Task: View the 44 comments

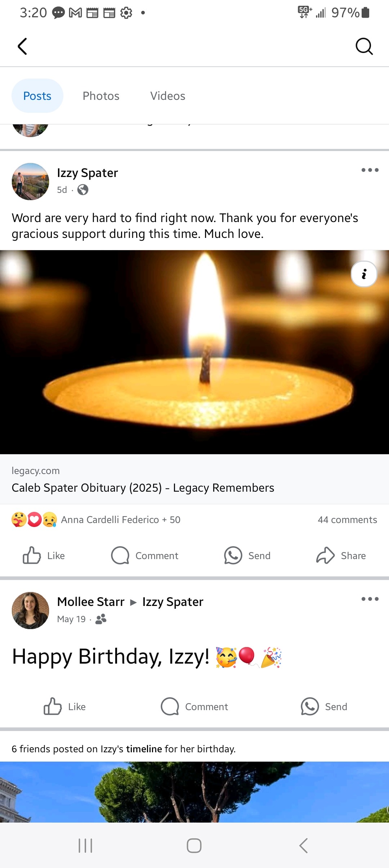Action: tap(347, 520)
